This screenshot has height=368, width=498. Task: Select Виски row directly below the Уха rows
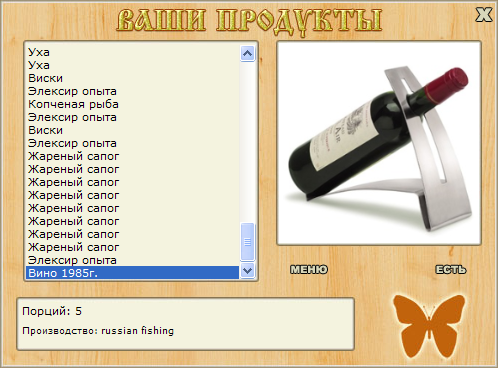point(132,78)
